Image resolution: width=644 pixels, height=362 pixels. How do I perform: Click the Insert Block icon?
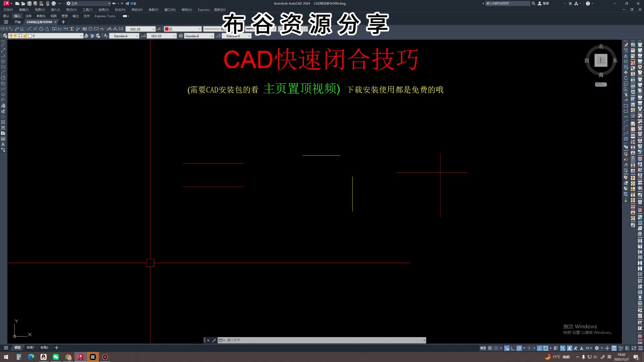(x=3, y=106)
